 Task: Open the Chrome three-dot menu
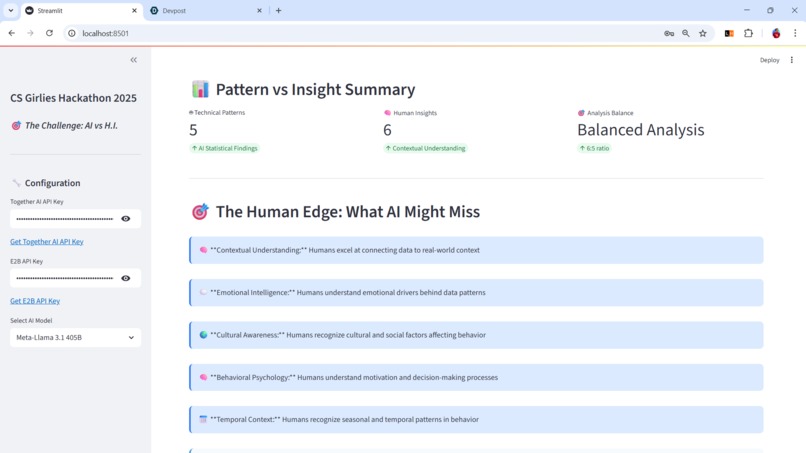point(795,33)
